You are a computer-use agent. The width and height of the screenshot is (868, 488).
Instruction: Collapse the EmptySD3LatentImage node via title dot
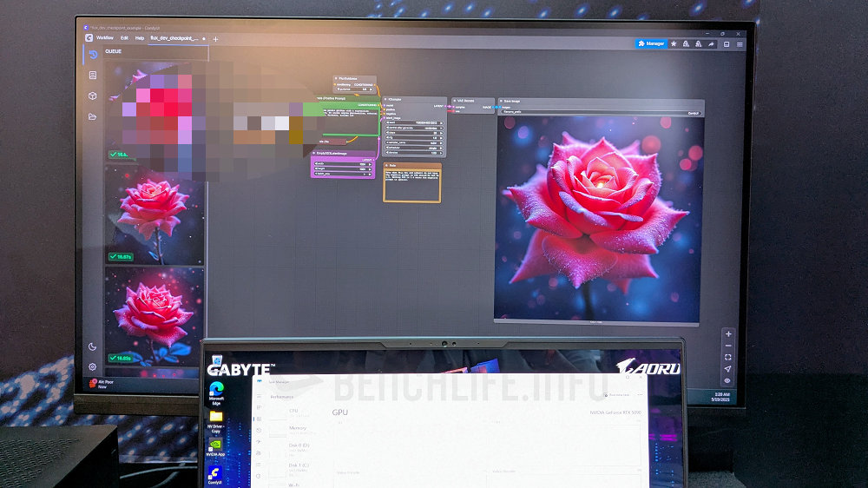(314, 154)
